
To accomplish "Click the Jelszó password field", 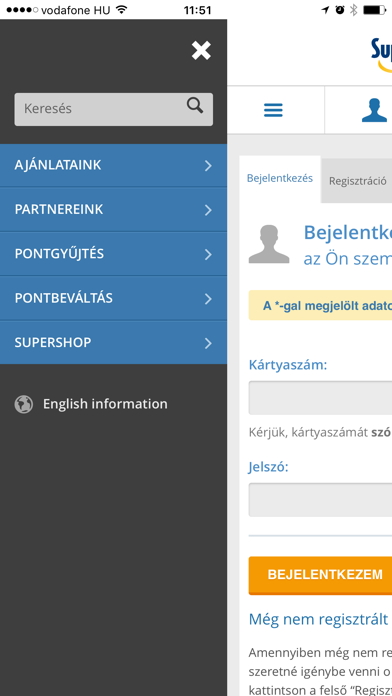I will click(x=320, y=500).
